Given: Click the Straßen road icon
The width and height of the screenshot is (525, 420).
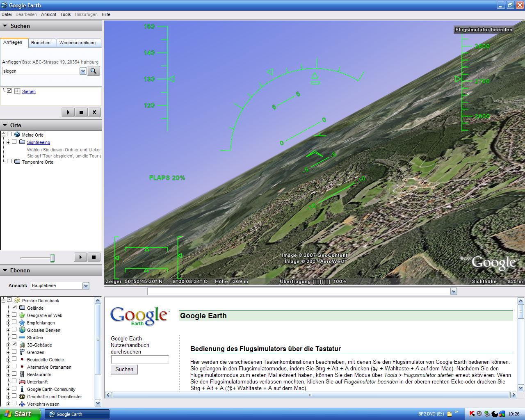Looking at the screenshot, I should point(22,337).
